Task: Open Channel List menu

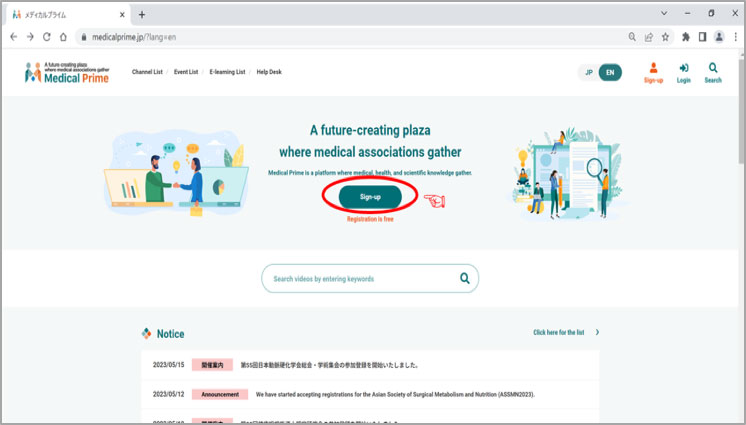Action: click(x=147, y=72)
